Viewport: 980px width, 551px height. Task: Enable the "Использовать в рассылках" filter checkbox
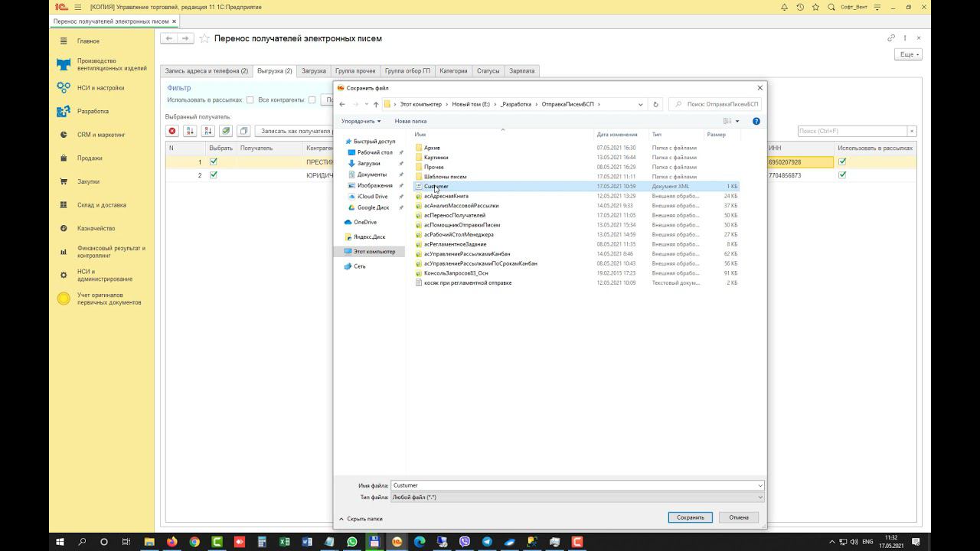tap(250, 100)
